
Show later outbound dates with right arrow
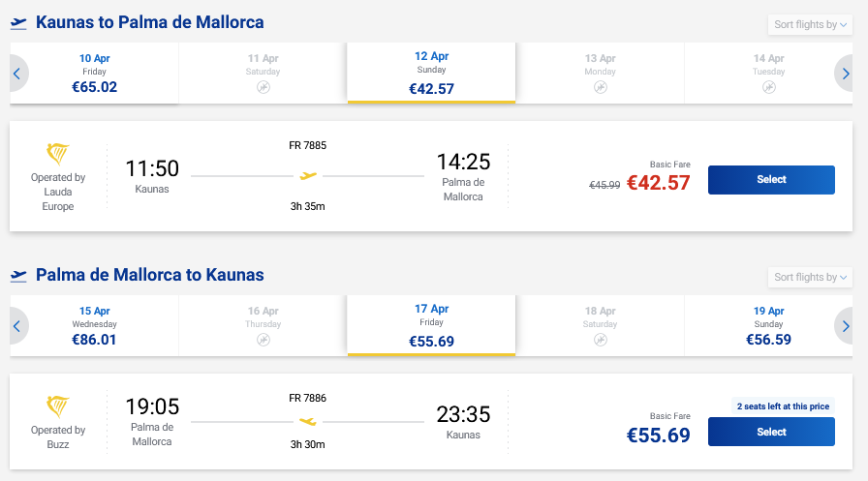point(846,73)
